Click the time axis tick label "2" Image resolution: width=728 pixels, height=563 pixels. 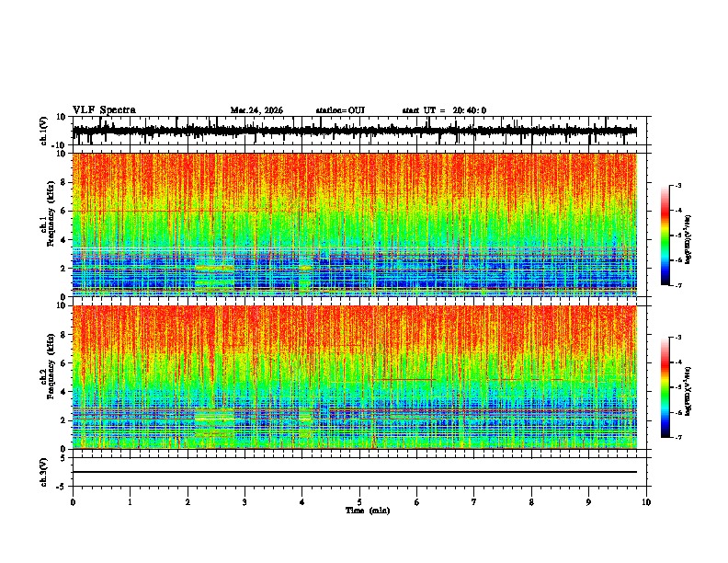tap(188, 502)
